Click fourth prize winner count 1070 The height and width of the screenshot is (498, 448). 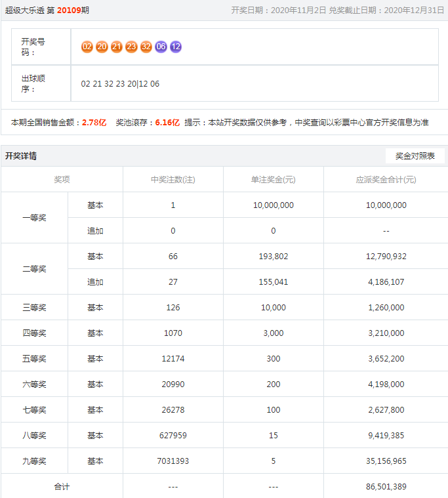point(173,333)
